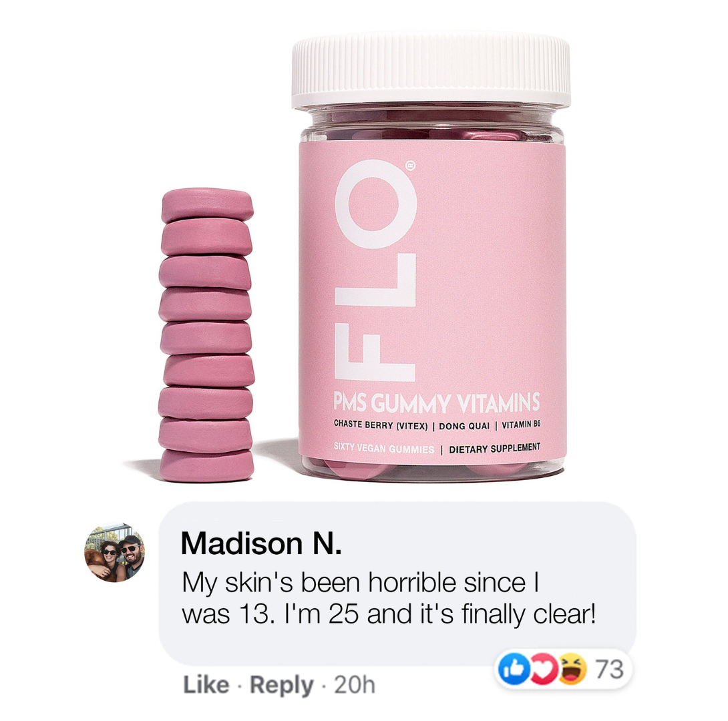
Task: Click the red heart reaction icon
Action: click(543, 669)
